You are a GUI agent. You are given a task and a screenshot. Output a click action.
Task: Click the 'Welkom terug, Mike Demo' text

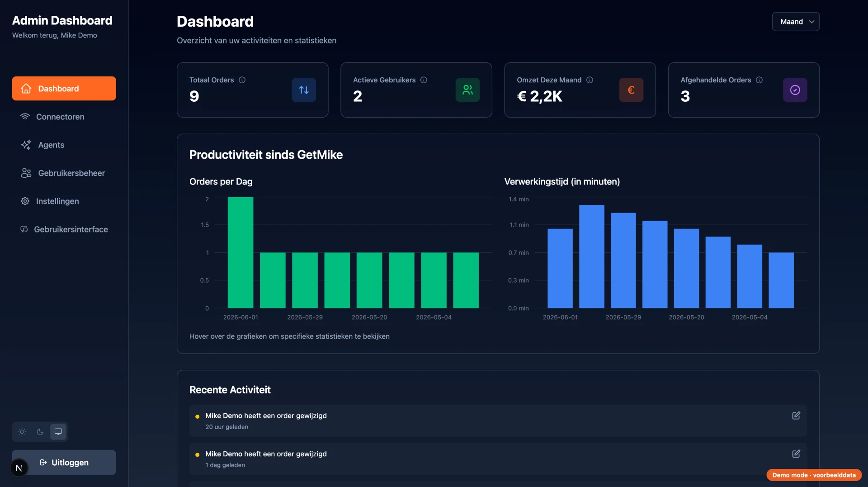(55, 35)
